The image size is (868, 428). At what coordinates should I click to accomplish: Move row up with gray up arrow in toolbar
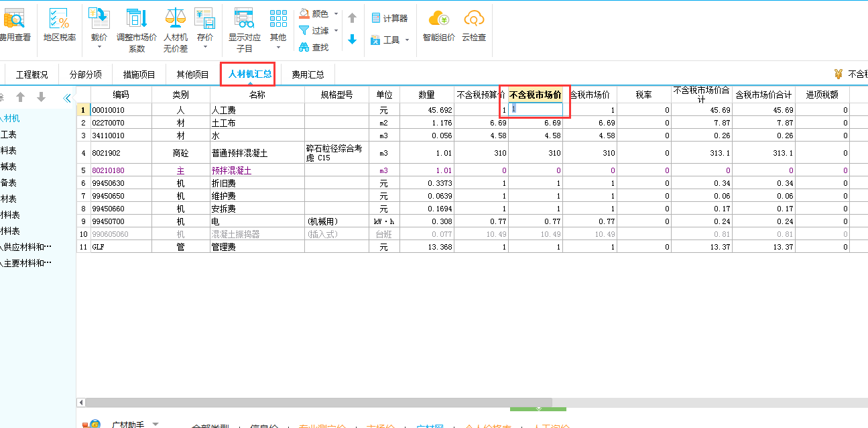(352, 18)
